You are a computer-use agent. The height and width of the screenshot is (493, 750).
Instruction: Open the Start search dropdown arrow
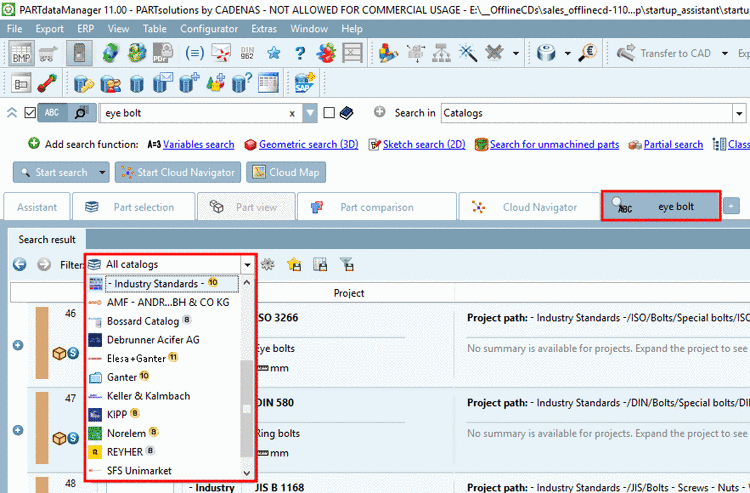(102, 172)
